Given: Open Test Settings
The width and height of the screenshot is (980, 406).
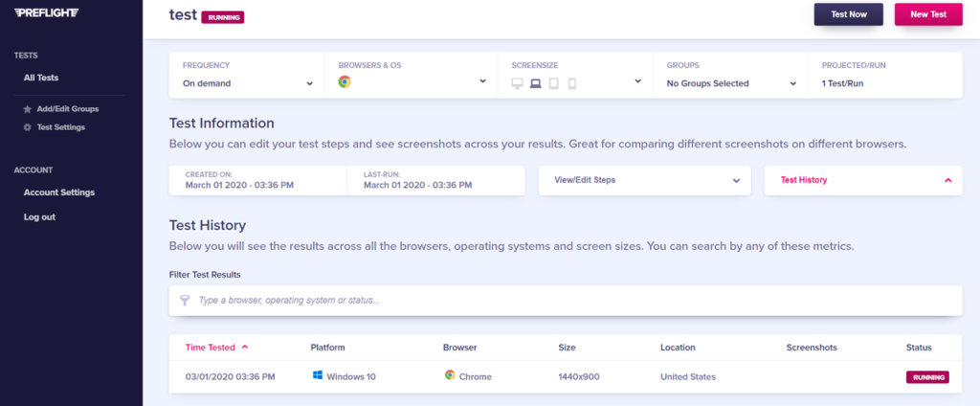Looking at the screenshot, I should click(x=60, y=127).
